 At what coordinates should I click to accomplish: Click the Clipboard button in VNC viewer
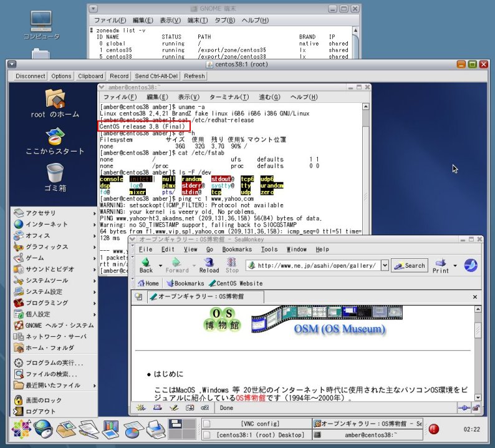90,76
